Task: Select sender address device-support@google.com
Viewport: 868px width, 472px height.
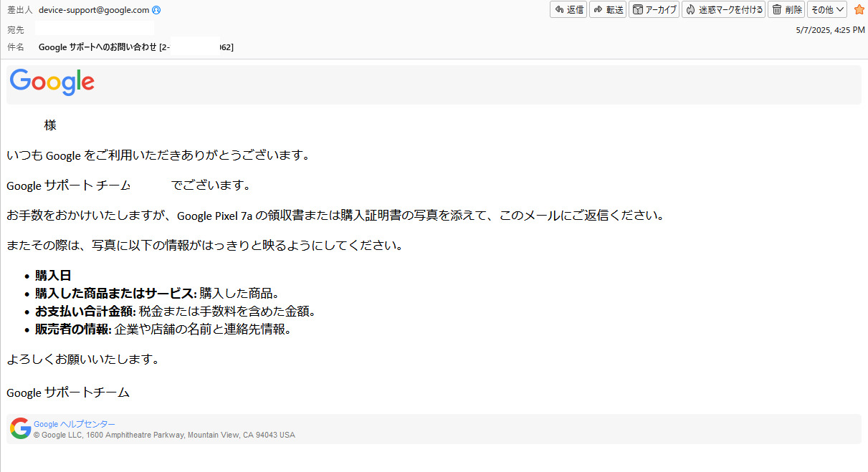Action: pyautogui.click(x=94, y=10)
